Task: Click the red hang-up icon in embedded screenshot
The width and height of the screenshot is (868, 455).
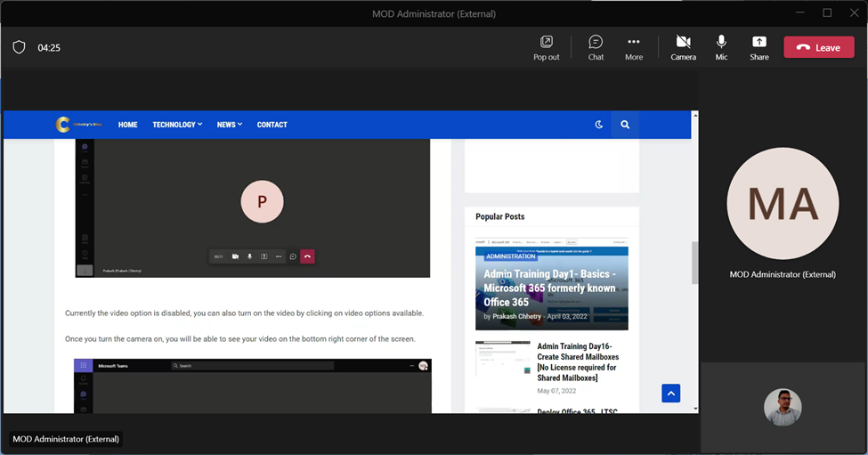Action: tap(307, 256)
